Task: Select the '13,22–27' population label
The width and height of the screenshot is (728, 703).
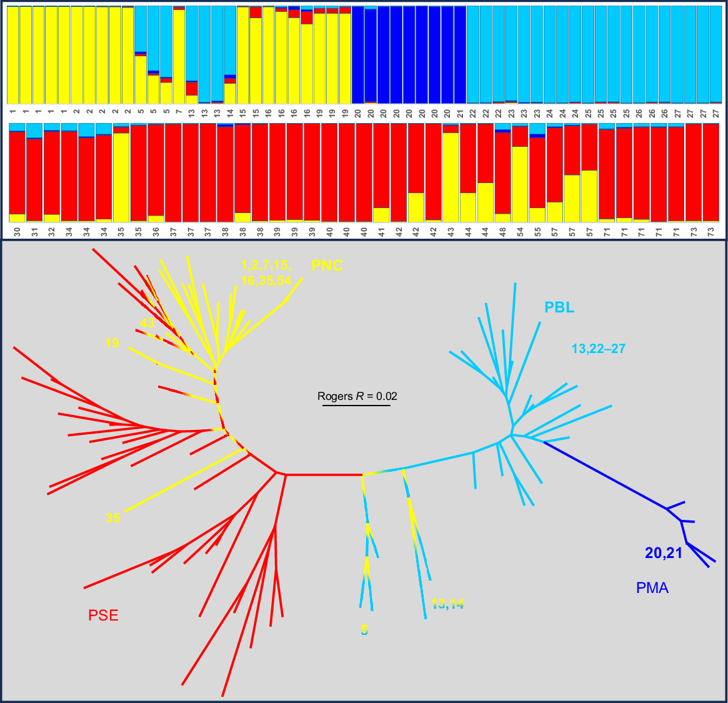Action: (598, 349)
